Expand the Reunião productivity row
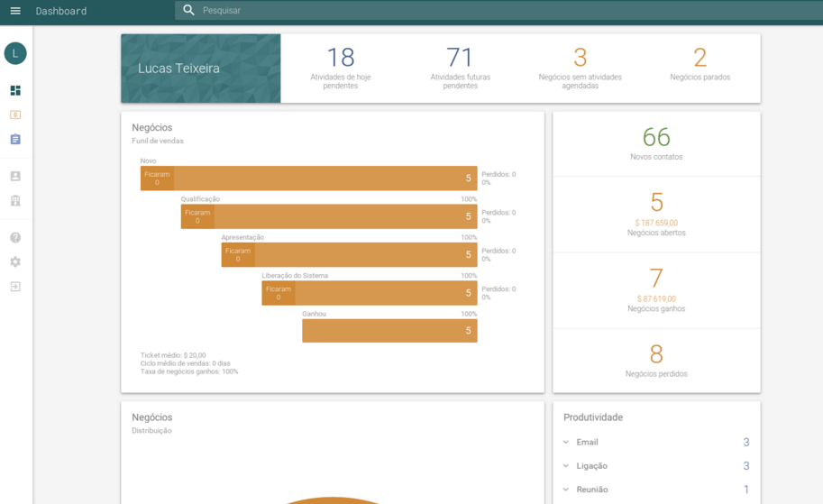This screenshot has width=823, height=504. pyautogui.click(x=656, y=490)
